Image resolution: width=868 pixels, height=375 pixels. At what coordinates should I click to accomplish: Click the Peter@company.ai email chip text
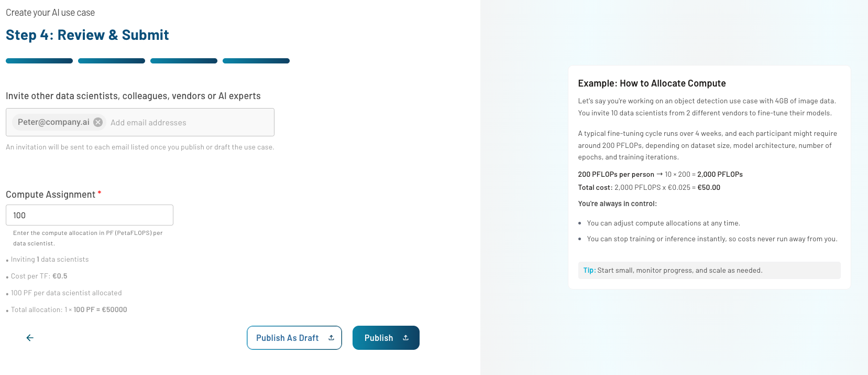coord(53,122)
